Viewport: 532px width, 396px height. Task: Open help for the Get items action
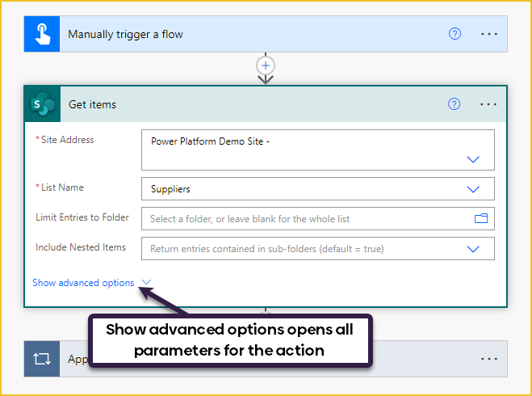(454, 104)
